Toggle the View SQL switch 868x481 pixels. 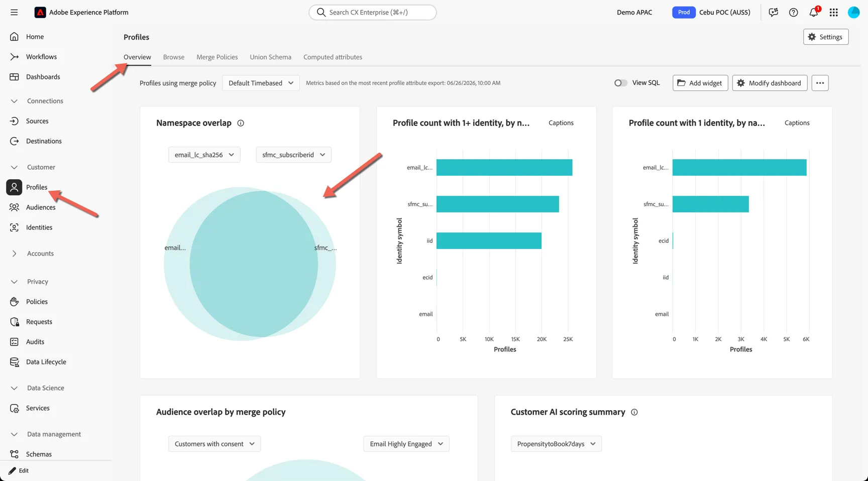coord(621,83)
